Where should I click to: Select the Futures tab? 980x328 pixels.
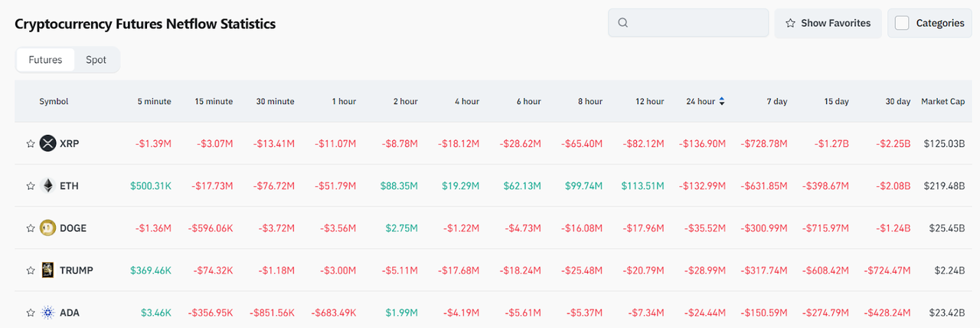pos(45,60)
